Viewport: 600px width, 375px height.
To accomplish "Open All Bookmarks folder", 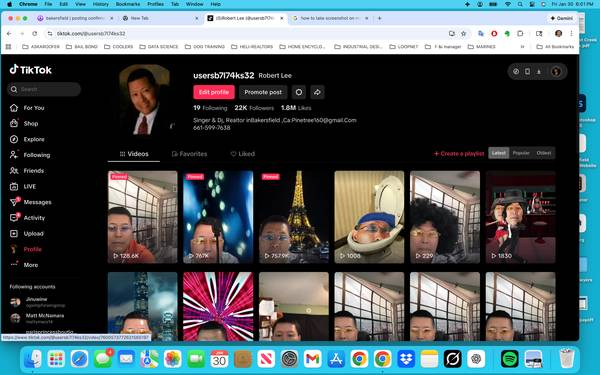I will click(x=555, y=47).
